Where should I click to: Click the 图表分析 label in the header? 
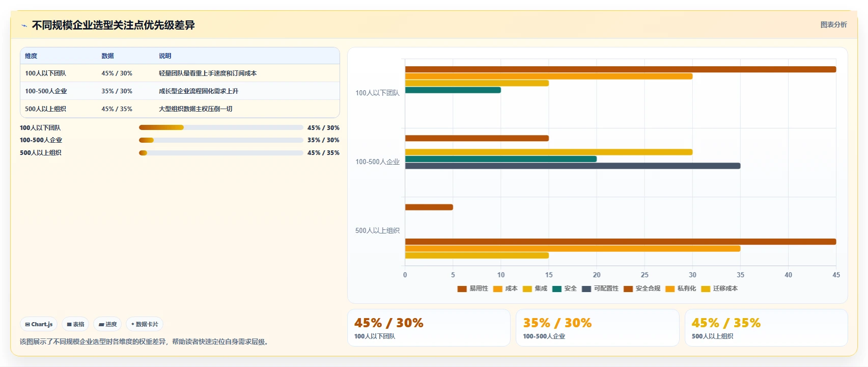click(833, 24)
